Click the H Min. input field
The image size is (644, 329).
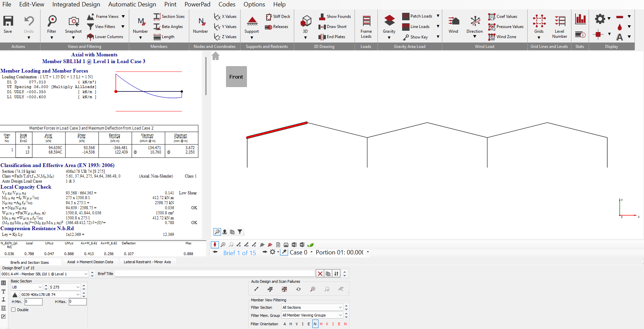click(x=33, y=302)
